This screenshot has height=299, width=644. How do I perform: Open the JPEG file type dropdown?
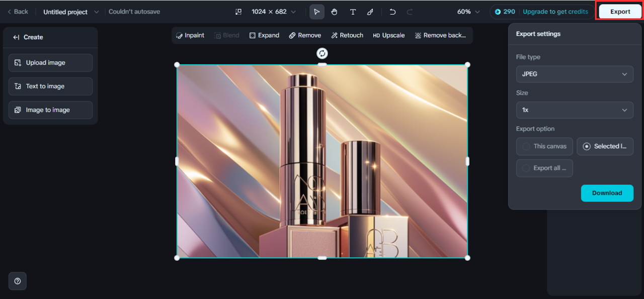[x=575, y=74]
